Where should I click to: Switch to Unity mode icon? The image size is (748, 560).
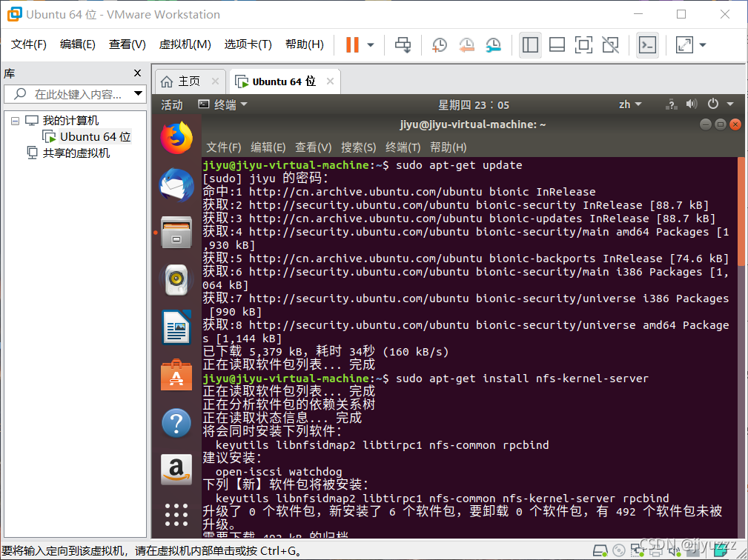611,44
